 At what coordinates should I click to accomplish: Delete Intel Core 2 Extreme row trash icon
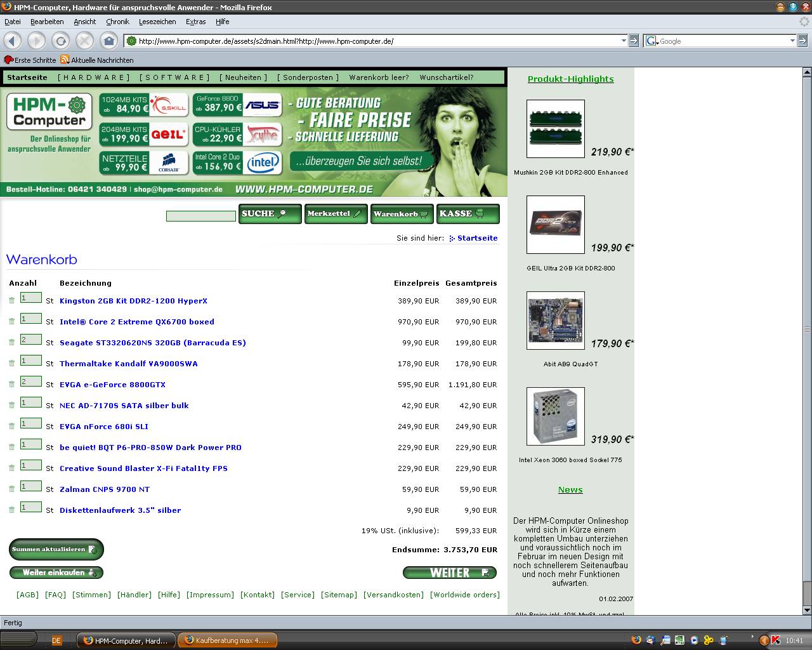11,322
